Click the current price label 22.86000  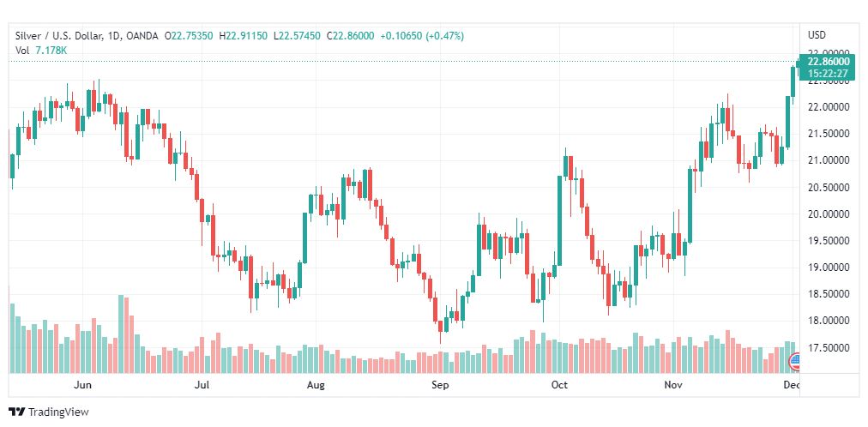tap(828, 62)
